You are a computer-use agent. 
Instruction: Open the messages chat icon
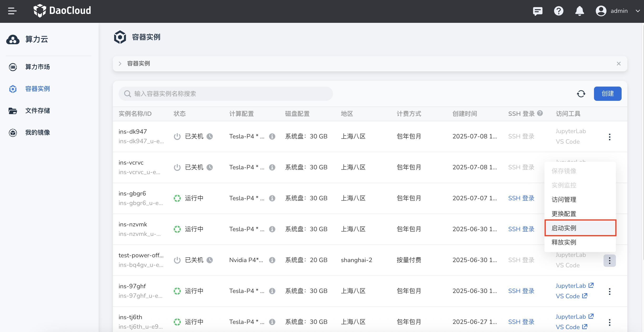[537, 11]
